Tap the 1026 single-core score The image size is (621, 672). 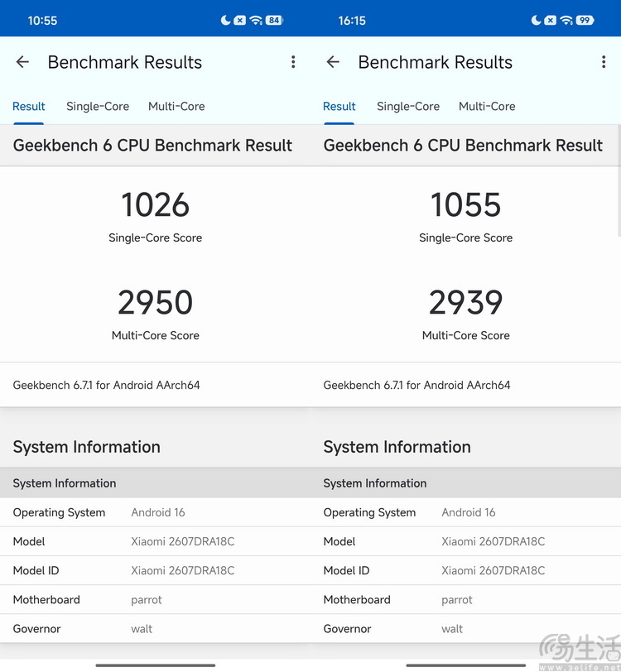click(156, 205)
